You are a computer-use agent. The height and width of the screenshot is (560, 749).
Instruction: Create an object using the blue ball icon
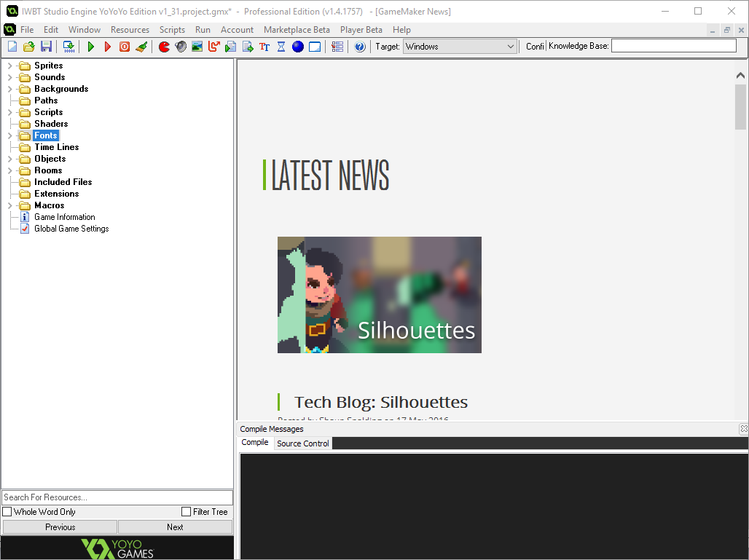tap(297, 47)
